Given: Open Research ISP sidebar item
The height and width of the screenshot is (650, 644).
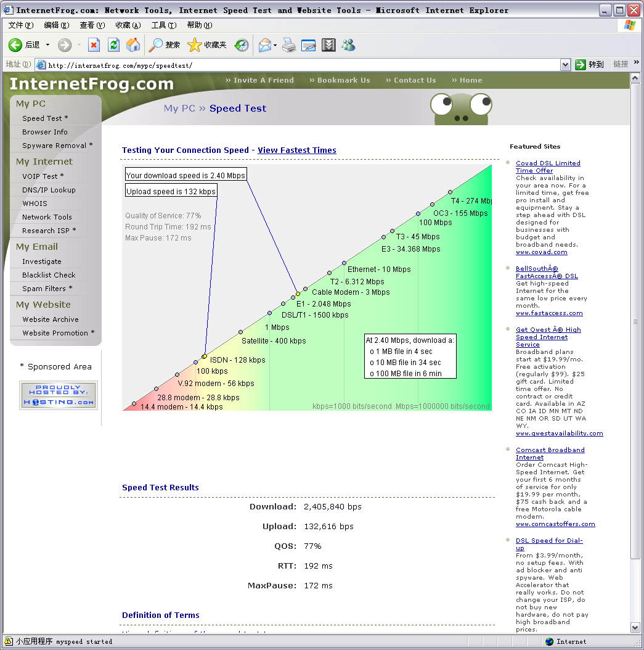Looking at the screenshot, I should pos(49,231).
